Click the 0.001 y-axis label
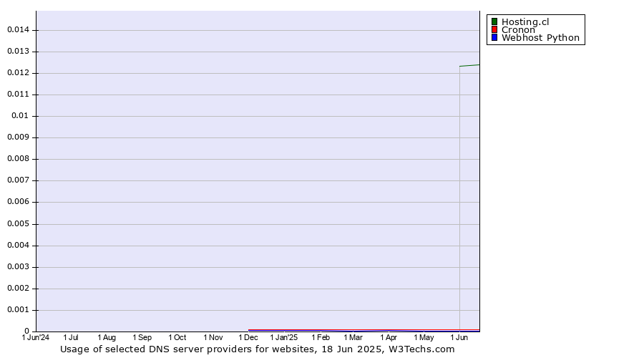 coord(18,309)
